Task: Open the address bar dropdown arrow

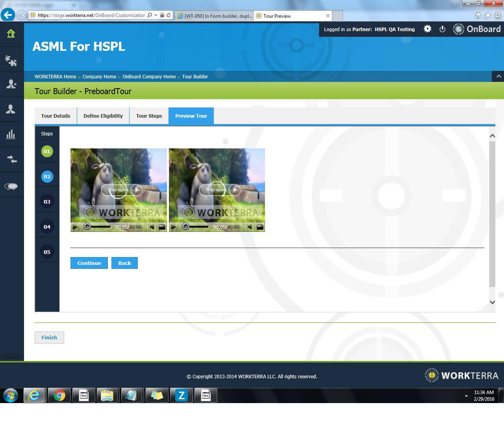Action: click(156, 15)
